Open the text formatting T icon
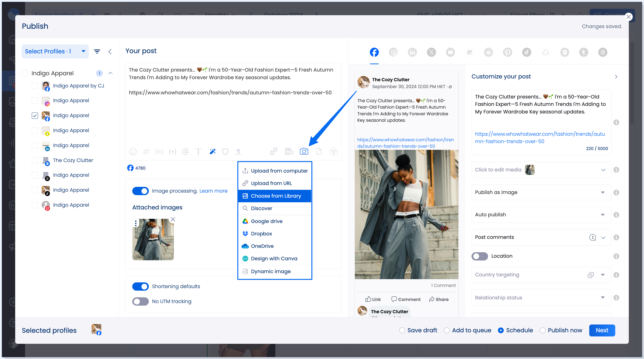644x359 pixels. coord(198,151)
